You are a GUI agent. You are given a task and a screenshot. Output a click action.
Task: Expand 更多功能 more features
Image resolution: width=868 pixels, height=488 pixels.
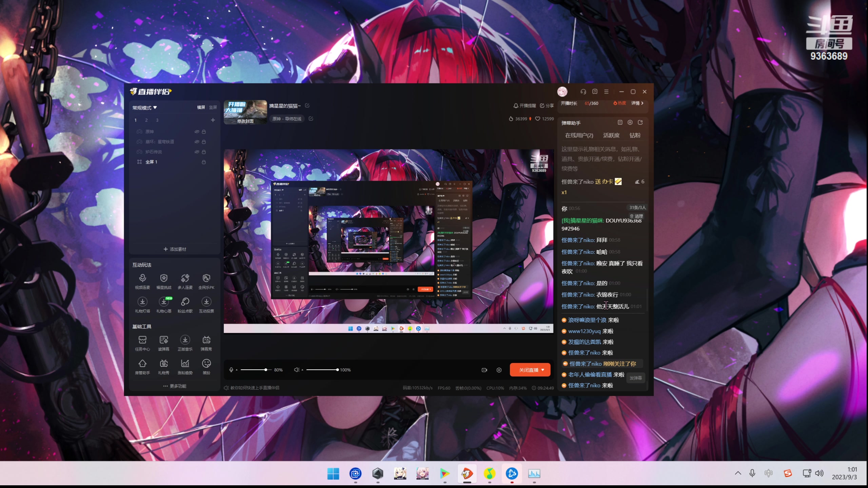coord(175,386)
